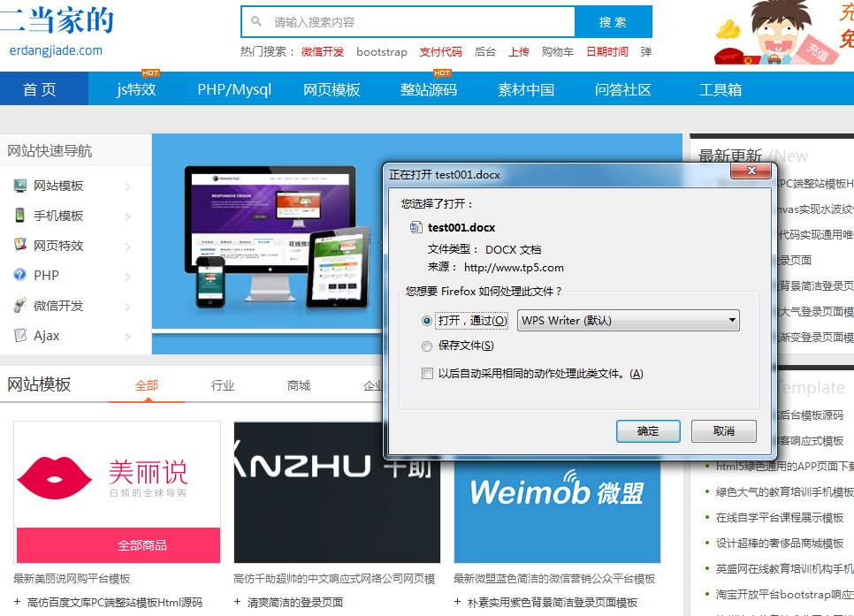Click the 网页特效 icon in sidebar
854x616 pixels.
click(20, 245)
